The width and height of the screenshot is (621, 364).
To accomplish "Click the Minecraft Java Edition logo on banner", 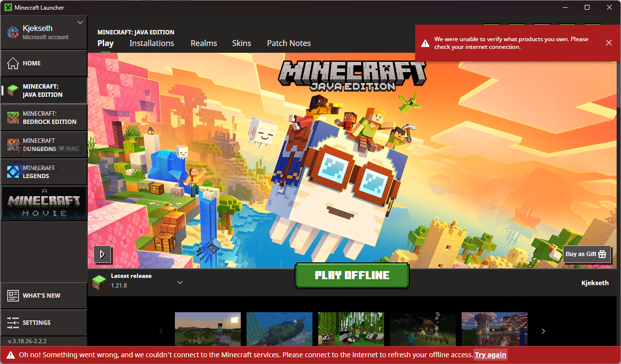I will pyautogui.click(x=352, y=76).
